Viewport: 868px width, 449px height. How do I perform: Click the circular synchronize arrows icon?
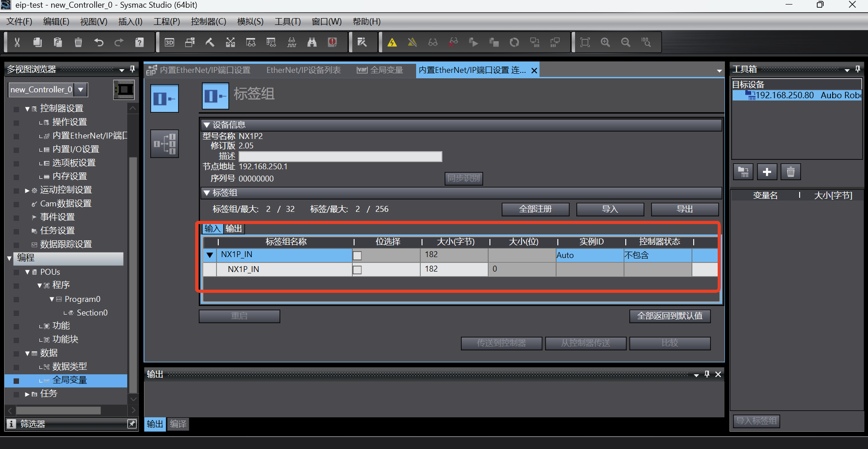pyautogui.click(x=514, y=43)
